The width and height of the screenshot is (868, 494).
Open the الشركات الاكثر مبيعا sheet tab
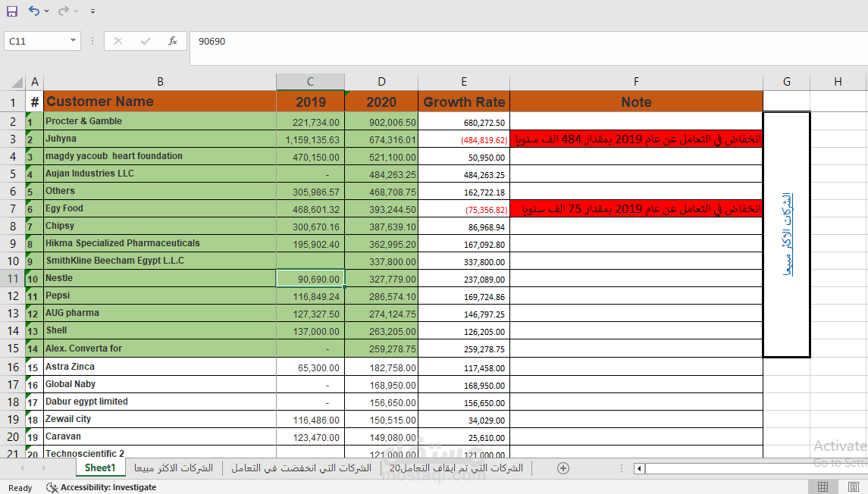click(x=174, y=468)
